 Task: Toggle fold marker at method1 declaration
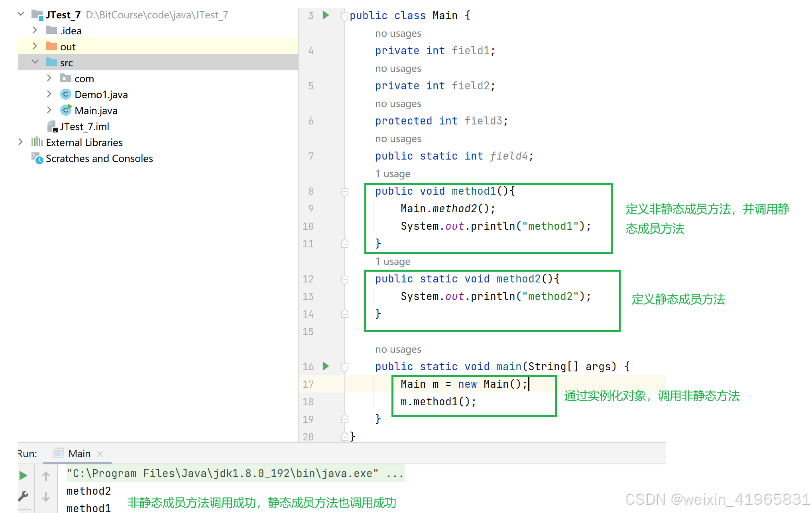345,191
